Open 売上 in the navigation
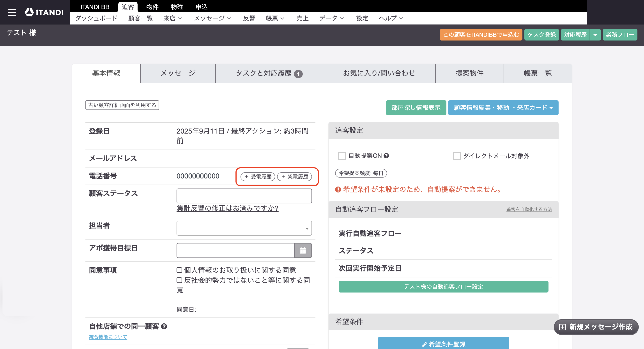The image size is (644, 349). (302, 18)
